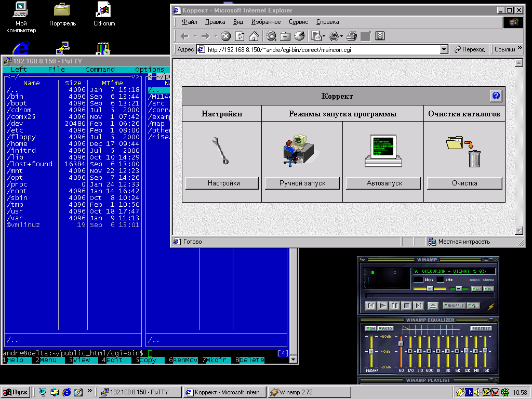Open equalizer PRESETS menu
Screen dimensions: 532x399
pos(481,328)
